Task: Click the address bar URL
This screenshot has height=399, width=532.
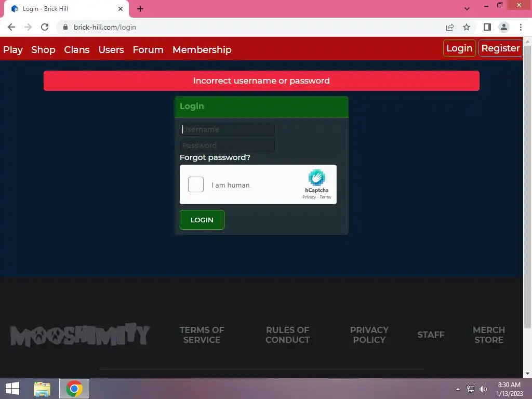Action: tap(105, 27)
